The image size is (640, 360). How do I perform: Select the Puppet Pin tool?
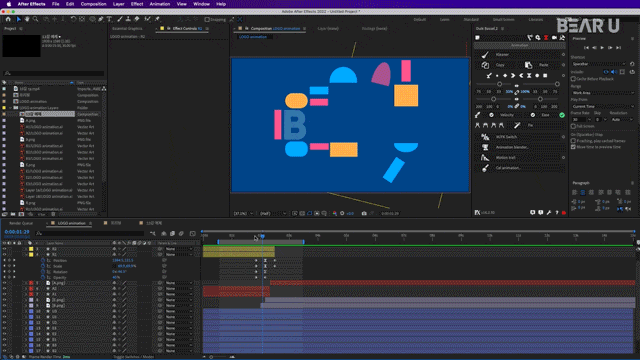(157, 19)
